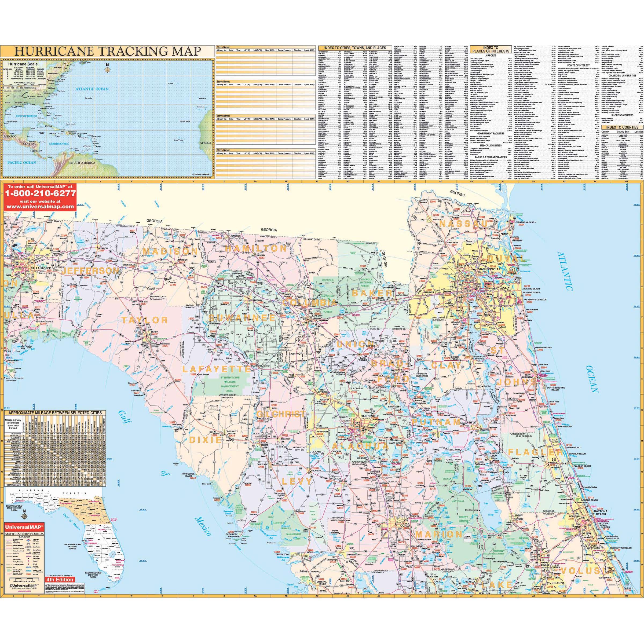Click the UNION county label
This screenshot has width=644, height=644.
(x=355, y=343)
